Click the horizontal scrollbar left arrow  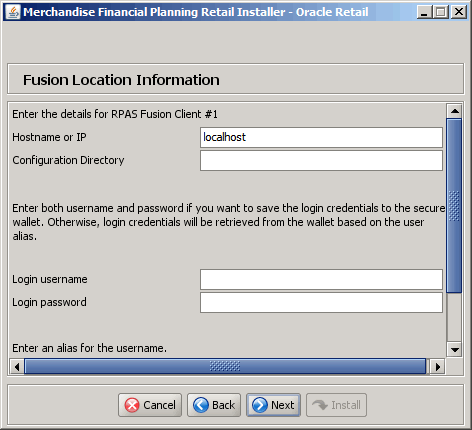[17, 367]
